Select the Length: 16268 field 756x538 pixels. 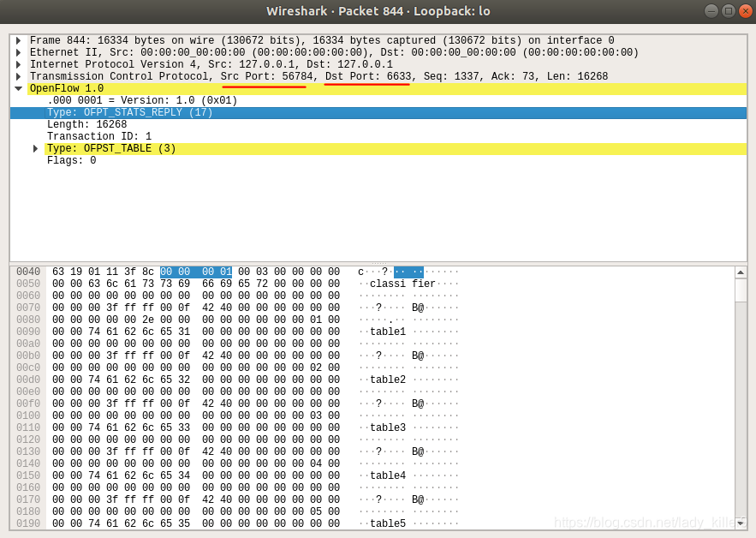(x=86, y=124)
